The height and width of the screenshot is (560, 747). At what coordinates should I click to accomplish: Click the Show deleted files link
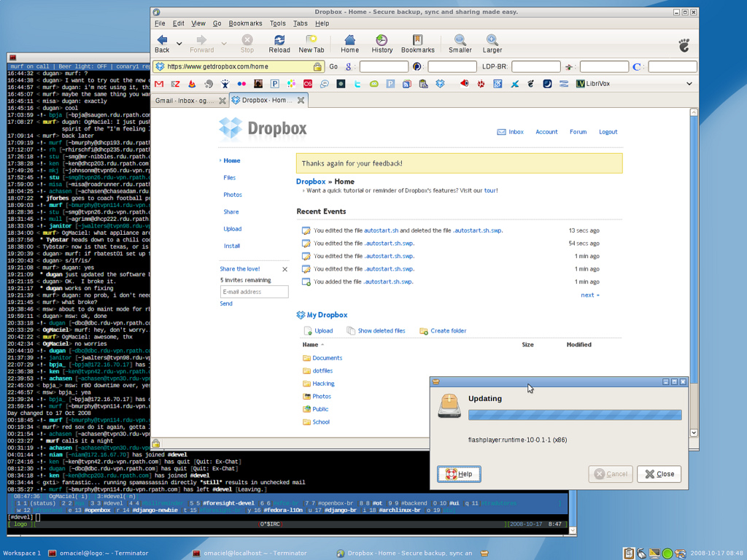coord(381,331)
